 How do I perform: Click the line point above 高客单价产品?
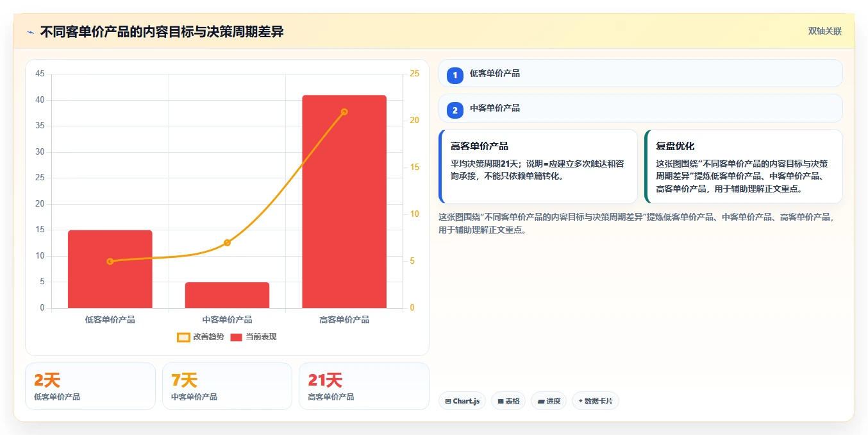click(x=344, y=112)
